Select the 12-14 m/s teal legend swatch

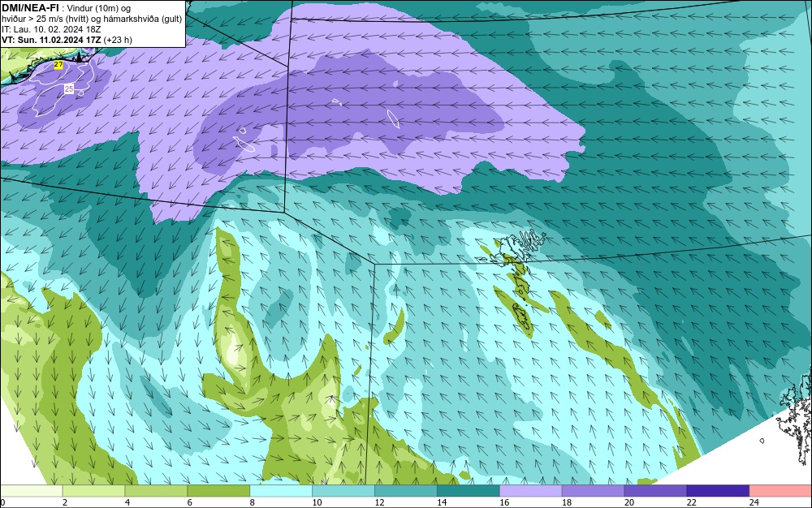[406, 491]
